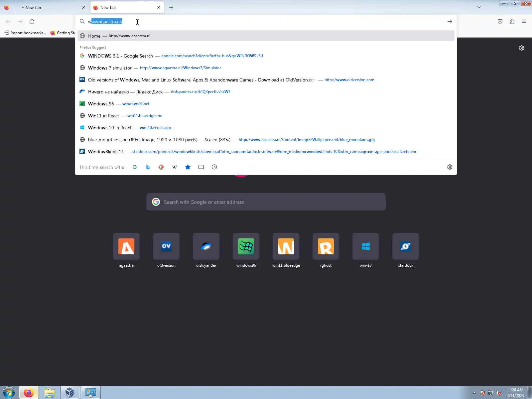
Task: Show hidden system tray icons
Action: tap(474, 393)
